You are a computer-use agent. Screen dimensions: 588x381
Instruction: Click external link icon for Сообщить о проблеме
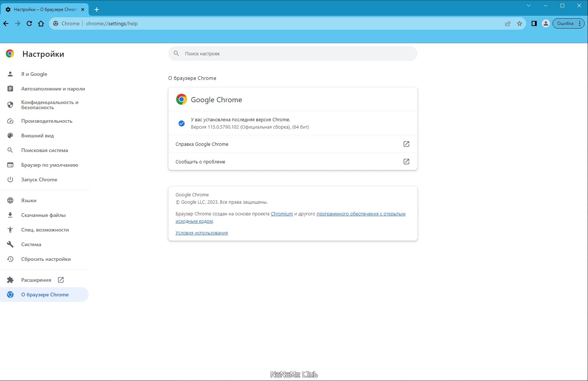pos(406,162)
